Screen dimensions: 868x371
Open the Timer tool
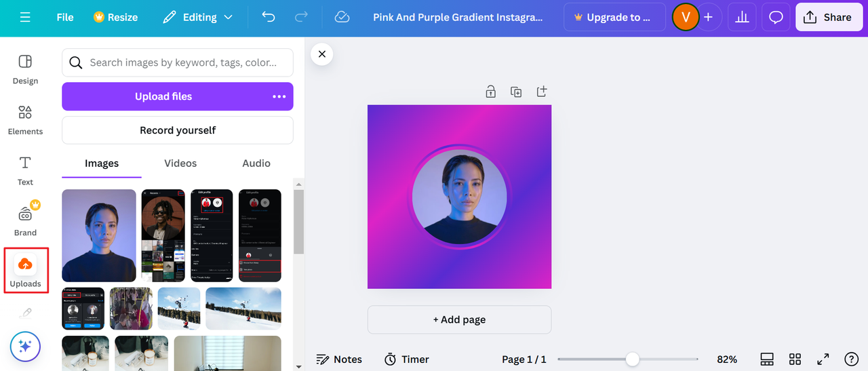coord(407,359)
